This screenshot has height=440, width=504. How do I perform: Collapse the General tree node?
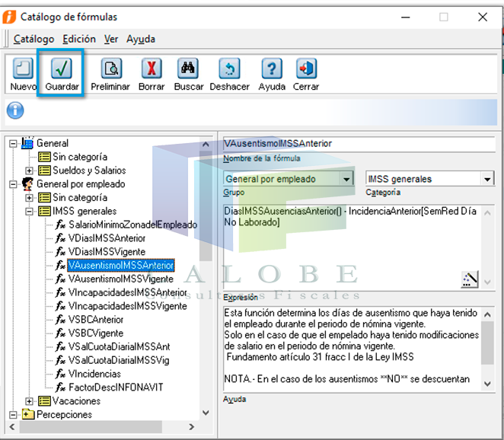pos(13,143)
